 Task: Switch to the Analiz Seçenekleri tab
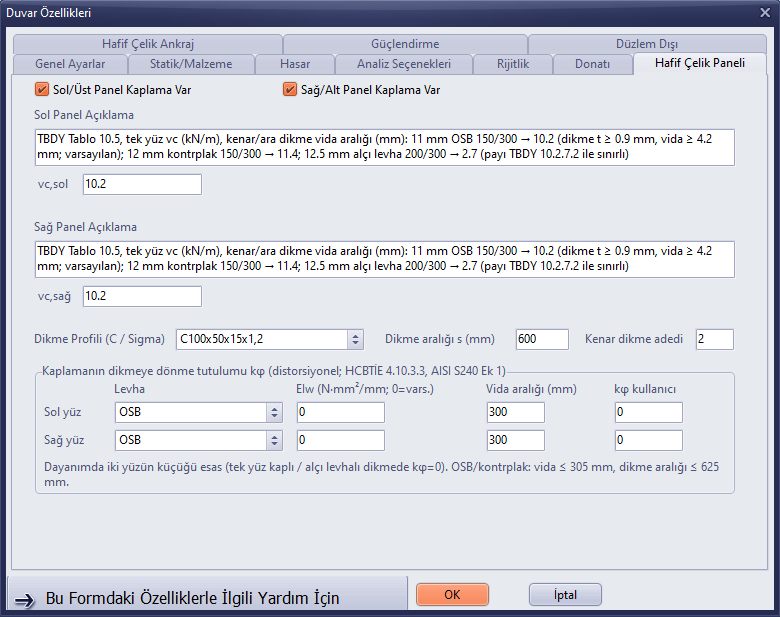tap(404, 64)
